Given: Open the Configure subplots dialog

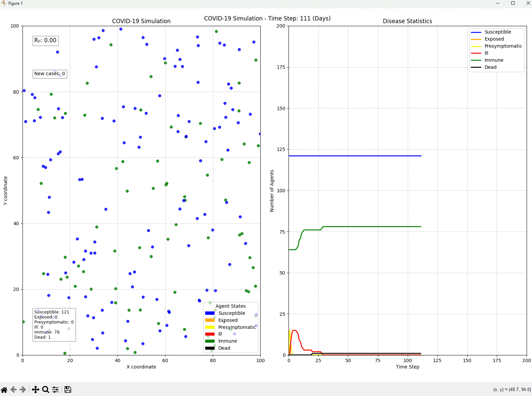Looking at the screenshot, I should pos(55,389).
